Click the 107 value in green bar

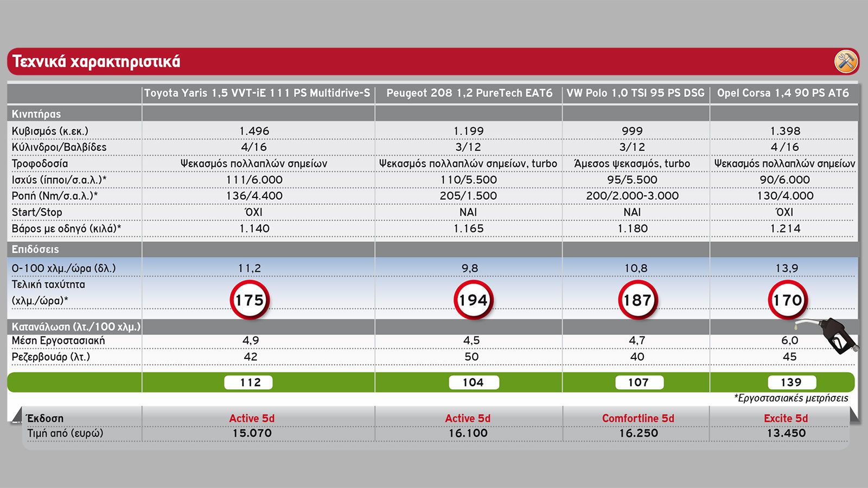[x=639, y=382]
